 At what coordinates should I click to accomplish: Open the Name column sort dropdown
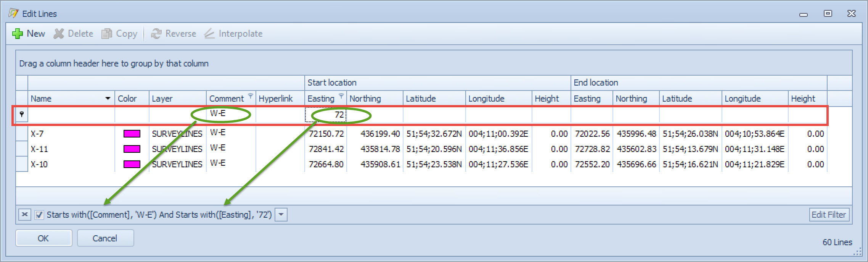(x=108, y=99)
